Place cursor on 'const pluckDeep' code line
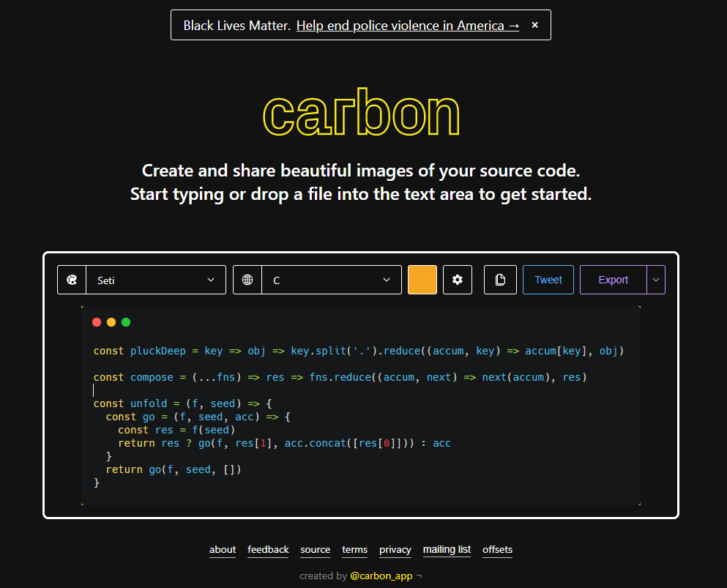Image resolution: width=727 pixels, height=588 pixels. coord(359,351)
